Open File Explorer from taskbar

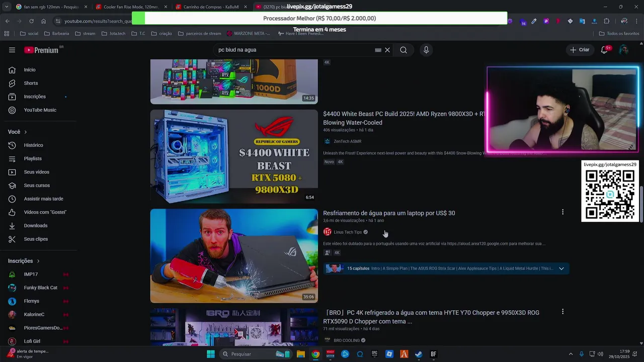pyautogui.click(x=300, y=354)
